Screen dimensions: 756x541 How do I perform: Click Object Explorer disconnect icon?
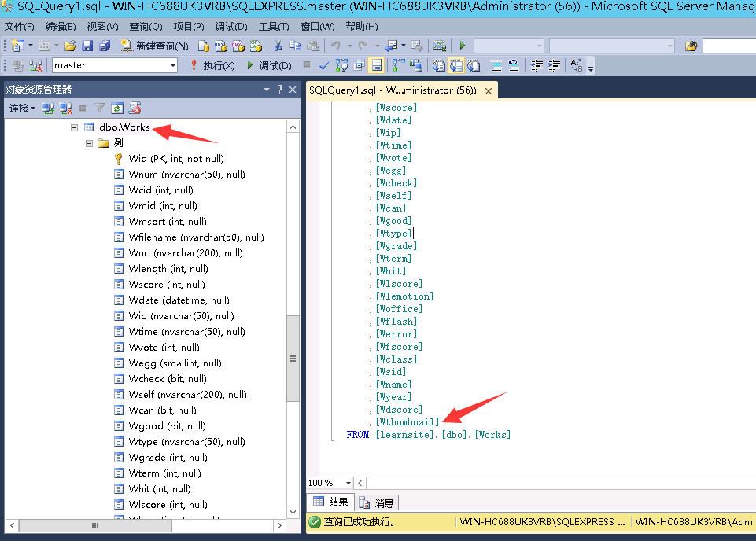coord(65,109)
